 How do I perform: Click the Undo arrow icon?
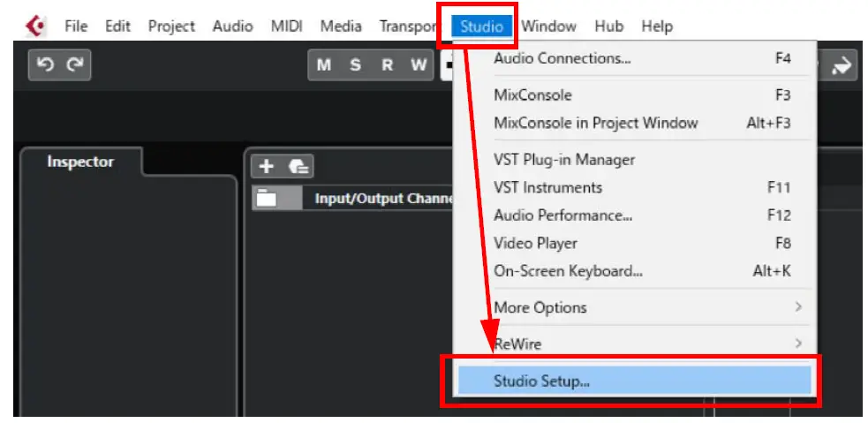tap(46, 65)
